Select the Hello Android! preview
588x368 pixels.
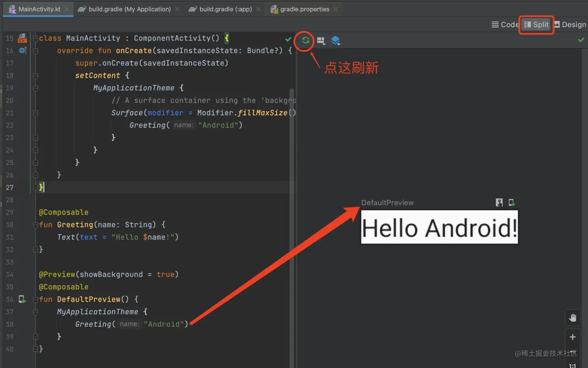pos(439,227)
